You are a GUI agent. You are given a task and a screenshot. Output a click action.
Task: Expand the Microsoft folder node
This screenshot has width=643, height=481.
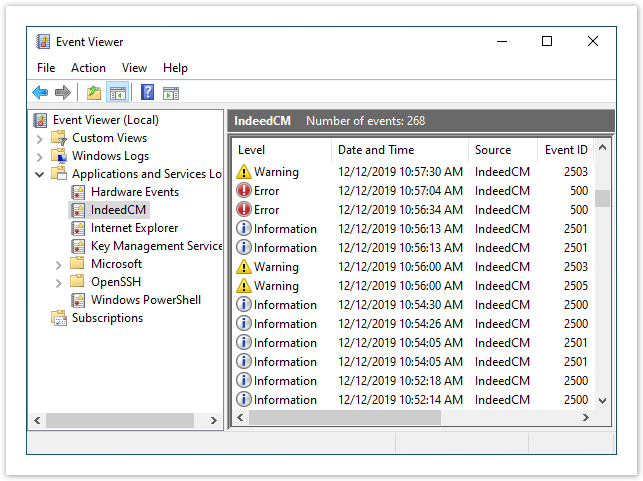pos(59,265)
